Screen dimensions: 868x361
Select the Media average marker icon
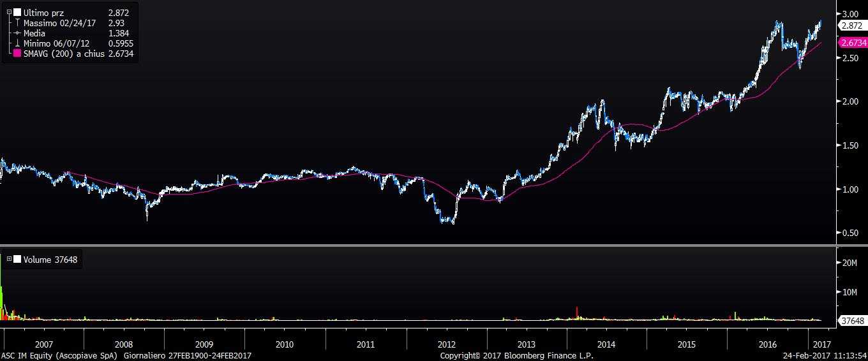pos(17,33)
